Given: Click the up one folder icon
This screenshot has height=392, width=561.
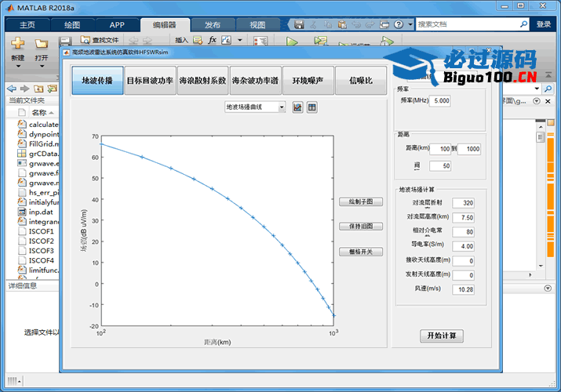Looking at the screenshot, I should [x=38, y=89].
